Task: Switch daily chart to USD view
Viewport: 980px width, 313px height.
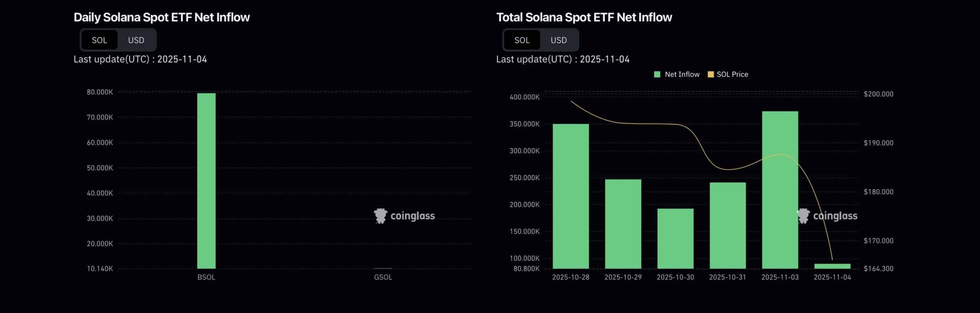Action: click(136, 40)
